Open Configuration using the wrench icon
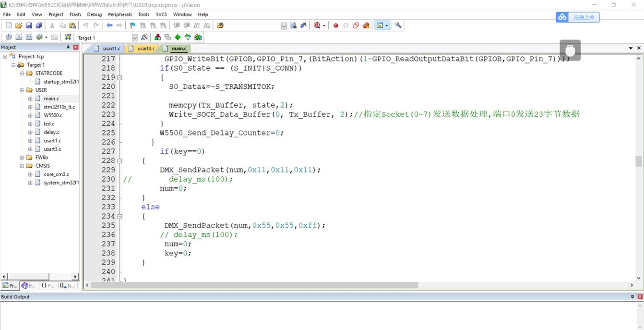644x330 pixels. tap(398, 25)
